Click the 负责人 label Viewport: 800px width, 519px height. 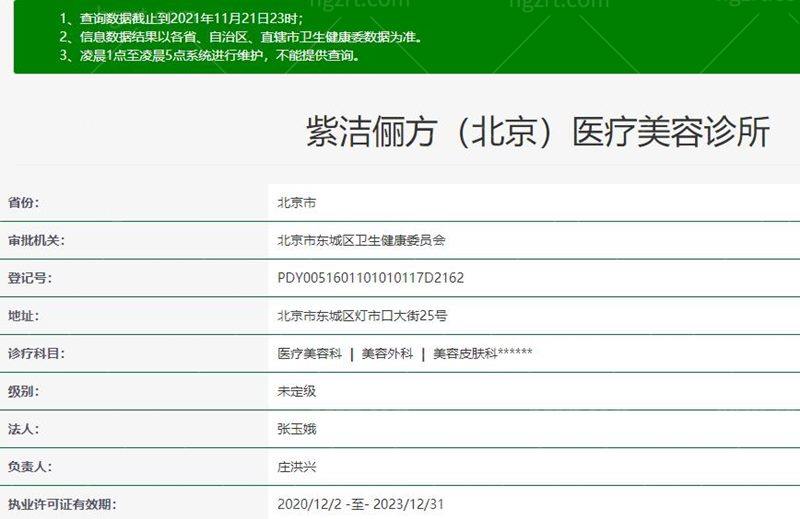(x=30, y=466)
